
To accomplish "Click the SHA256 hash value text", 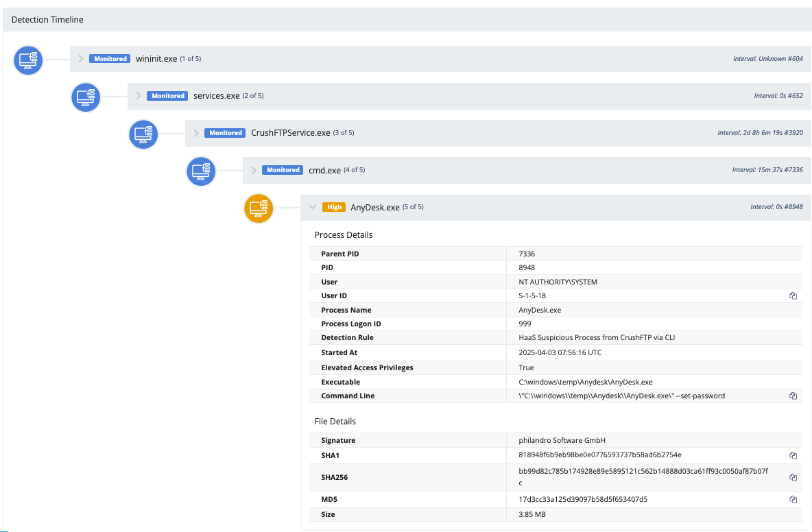I will pos(643,476).
